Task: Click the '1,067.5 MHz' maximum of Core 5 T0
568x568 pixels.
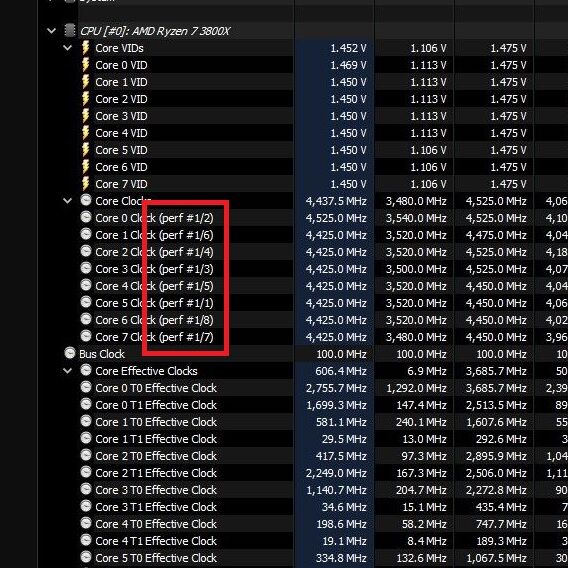Action: click(x=496, y=558)
